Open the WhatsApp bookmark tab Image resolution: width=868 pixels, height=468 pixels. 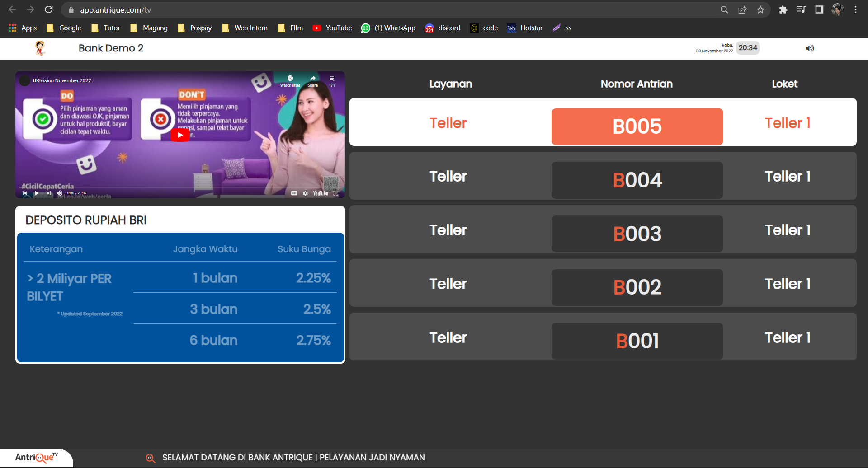[x=388, y=28]
